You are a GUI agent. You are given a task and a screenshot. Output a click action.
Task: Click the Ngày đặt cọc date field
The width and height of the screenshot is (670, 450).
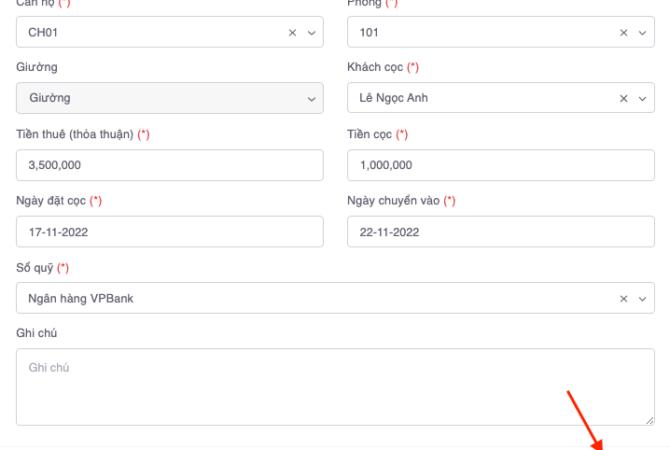(x=169, y=232)
